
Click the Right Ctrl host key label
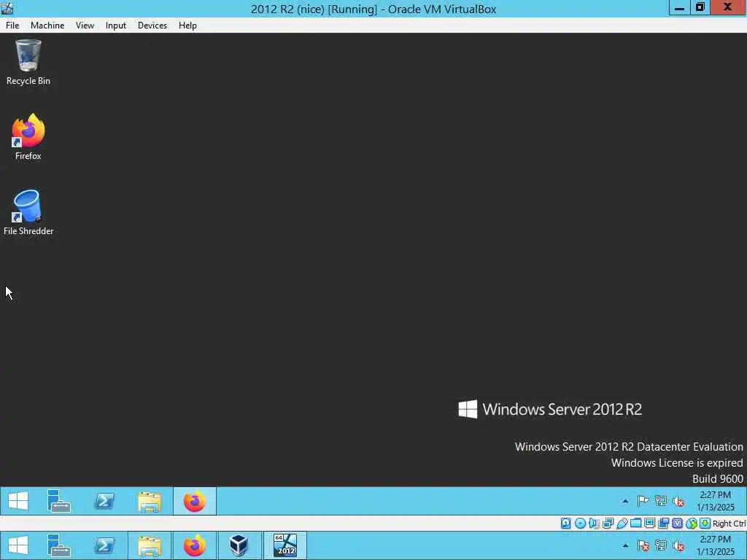729,524
